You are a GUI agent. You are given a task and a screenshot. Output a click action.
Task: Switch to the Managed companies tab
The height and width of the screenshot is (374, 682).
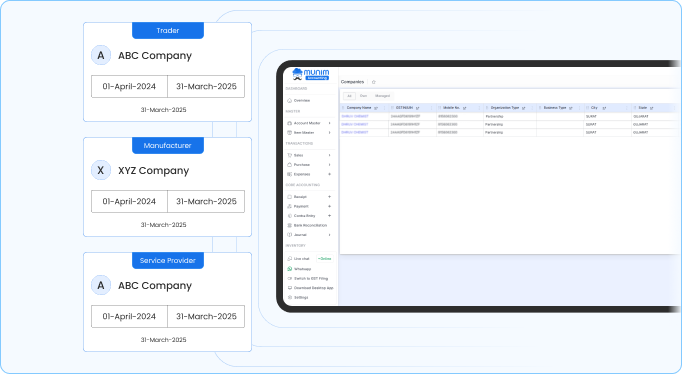(x=382, y=96)
